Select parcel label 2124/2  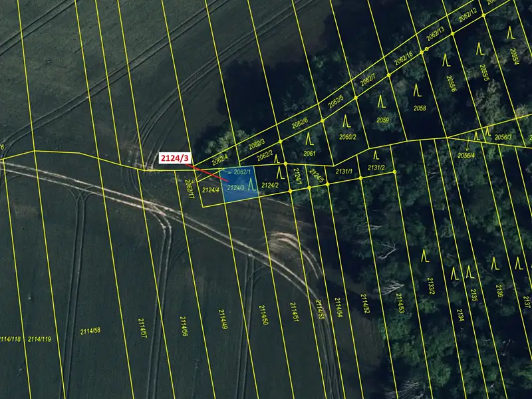click(x=270, y=186)
